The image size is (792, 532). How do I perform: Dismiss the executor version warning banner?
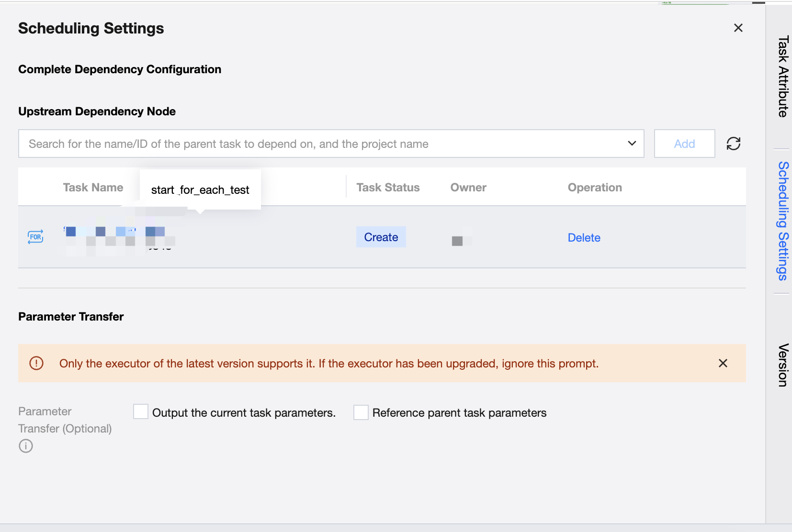(x=723, y=363)
